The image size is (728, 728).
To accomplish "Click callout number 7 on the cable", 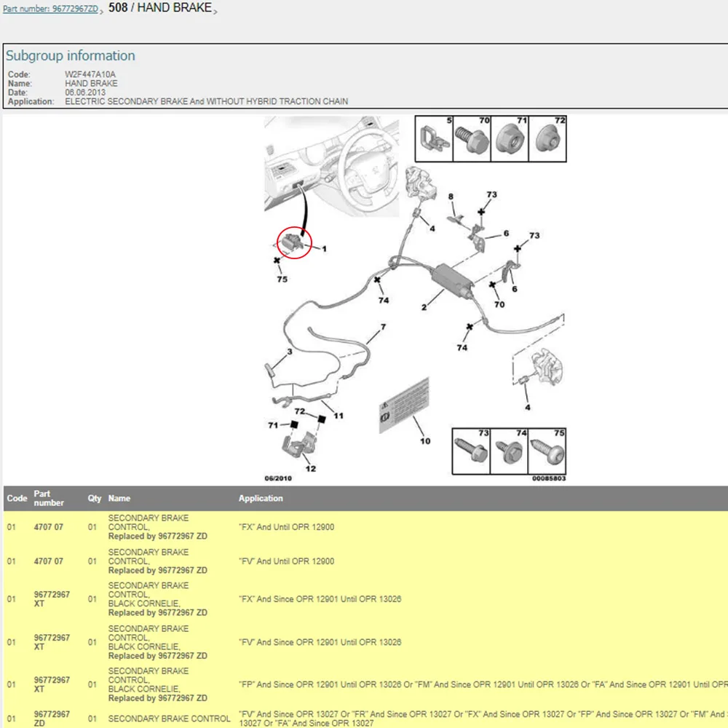I will click(383, 327).
